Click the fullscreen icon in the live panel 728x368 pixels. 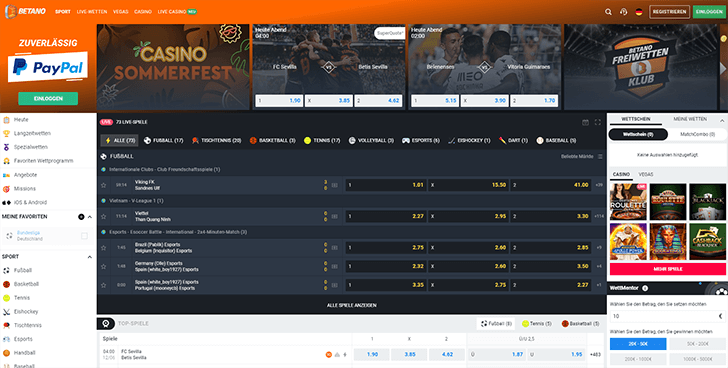pos(598,123)
